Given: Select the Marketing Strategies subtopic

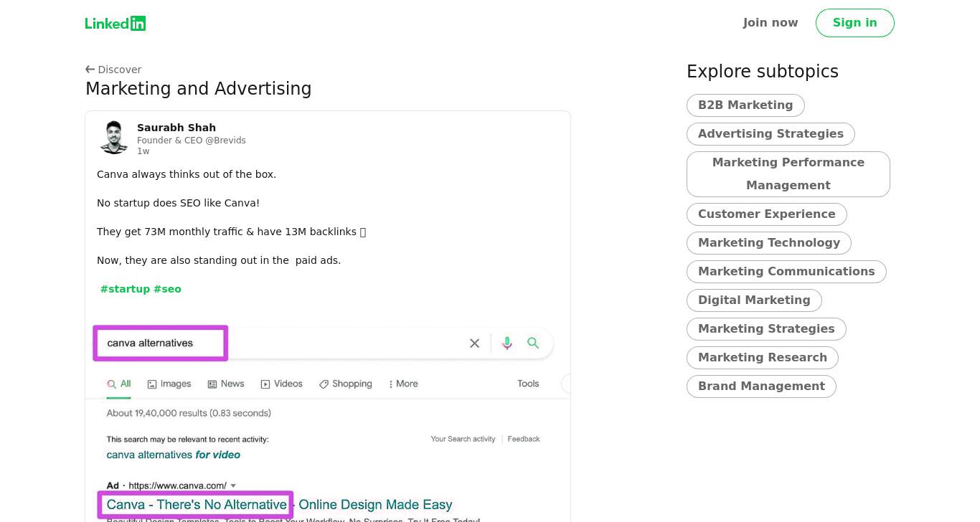Looking at the screenshot, I should pos(766,329).
